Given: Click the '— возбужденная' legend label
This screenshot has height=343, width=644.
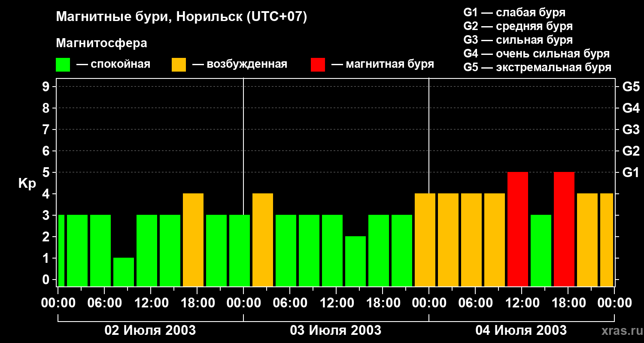Looking at the screenshot, I should [x=240, y=65].
